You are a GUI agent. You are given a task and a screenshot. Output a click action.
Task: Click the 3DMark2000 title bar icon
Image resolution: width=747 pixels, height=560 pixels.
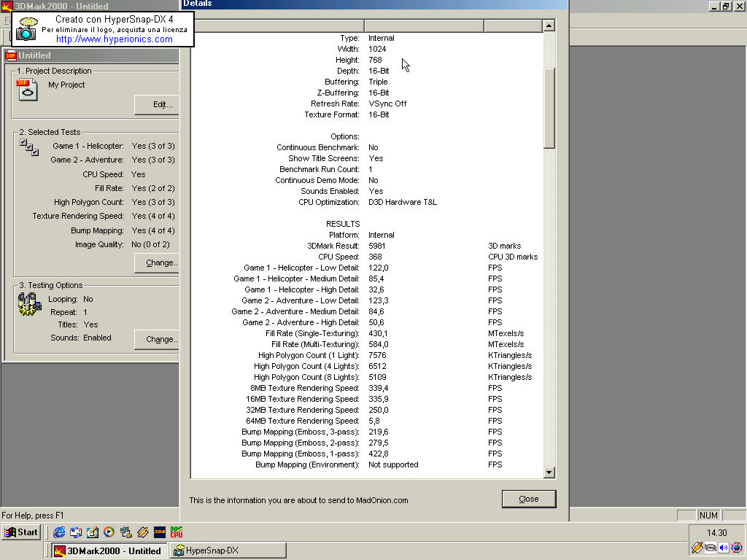tap(7, 6)
